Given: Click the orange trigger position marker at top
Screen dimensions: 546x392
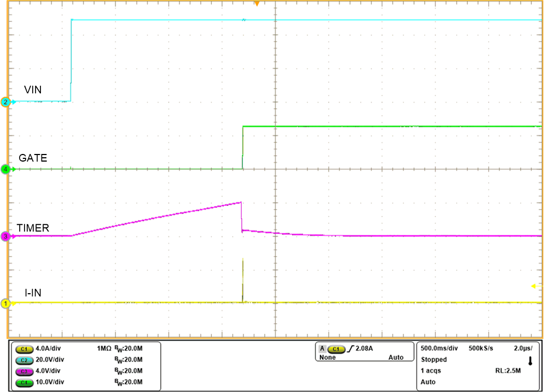Looking at the screenshot, I should coord(256,4).
